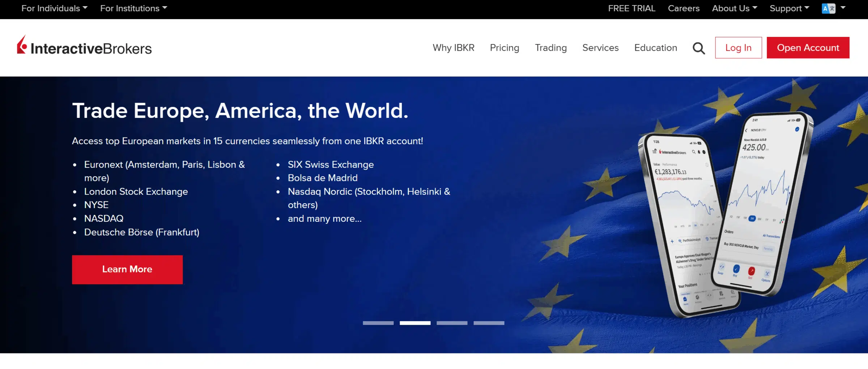Viewport: 868px width, 369px height.
Task: Click the 'Euronext (Amsterdam, Paris, Lisbon' list item
Action: coord(165,171)
